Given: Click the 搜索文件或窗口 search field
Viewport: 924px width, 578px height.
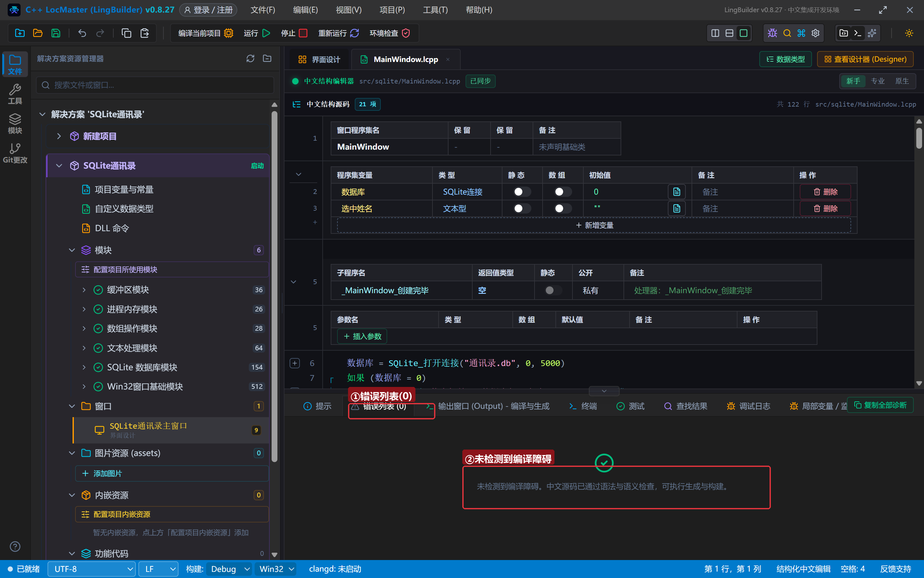Looking at the screenshot, I should (x=155, y=85).
